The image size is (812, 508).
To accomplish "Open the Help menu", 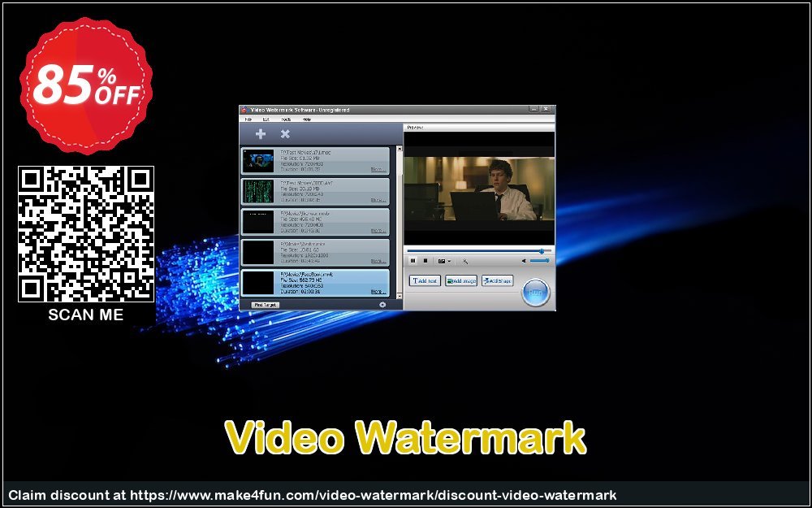I will pos(307,119).
